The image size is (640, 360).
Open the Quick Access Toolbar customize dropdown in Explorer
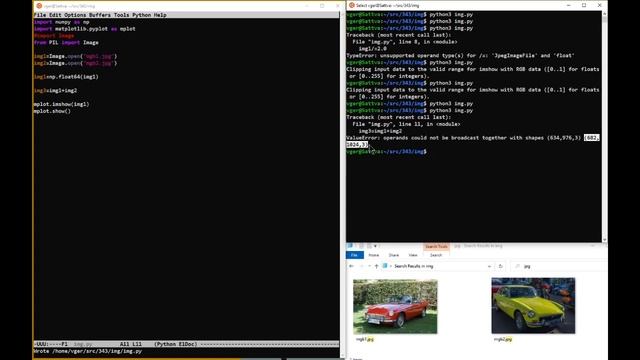[x=376, y=246]
